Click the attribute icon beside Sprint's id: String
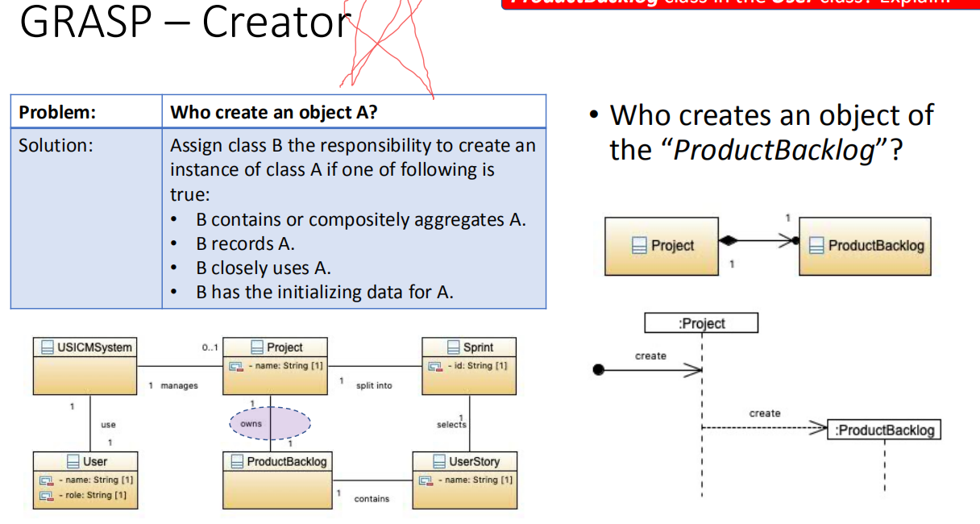The width and height of the screenshot is (980, 524). (x=434, y=366)
